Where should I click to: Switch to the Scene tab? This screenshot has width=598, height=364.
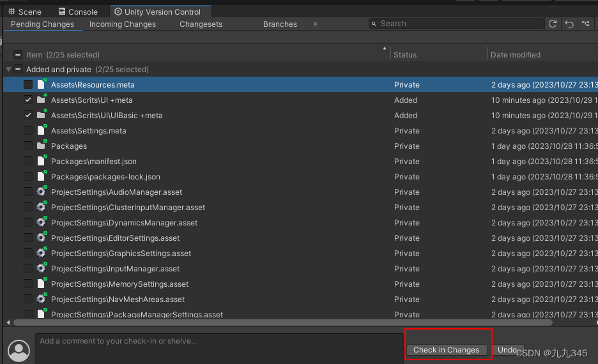pyautogui.click(x=25, y=12)
